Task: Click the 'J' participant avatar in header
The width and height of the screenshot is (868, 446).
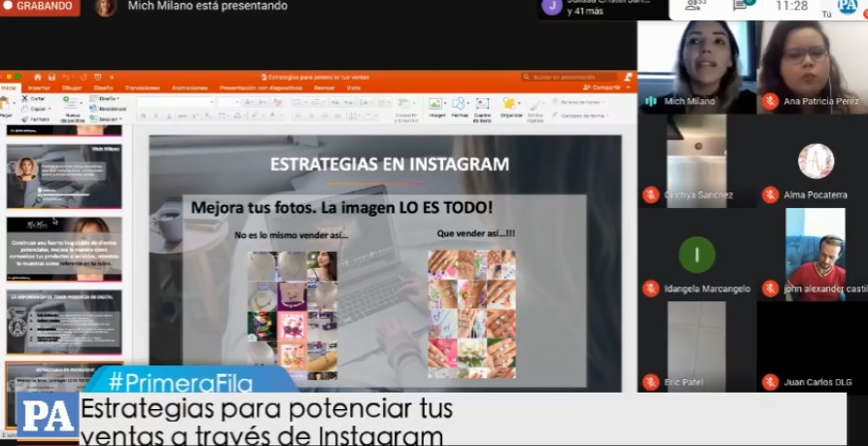Action: click(x=552, y=6)
